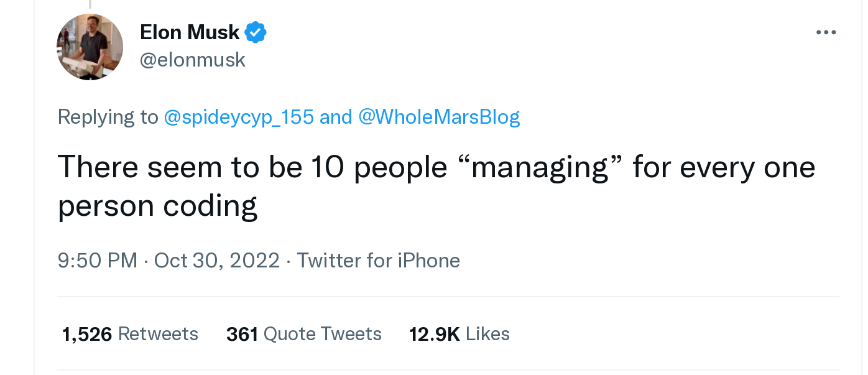Click the 1,526 retweet count number

tap(87, 334)
